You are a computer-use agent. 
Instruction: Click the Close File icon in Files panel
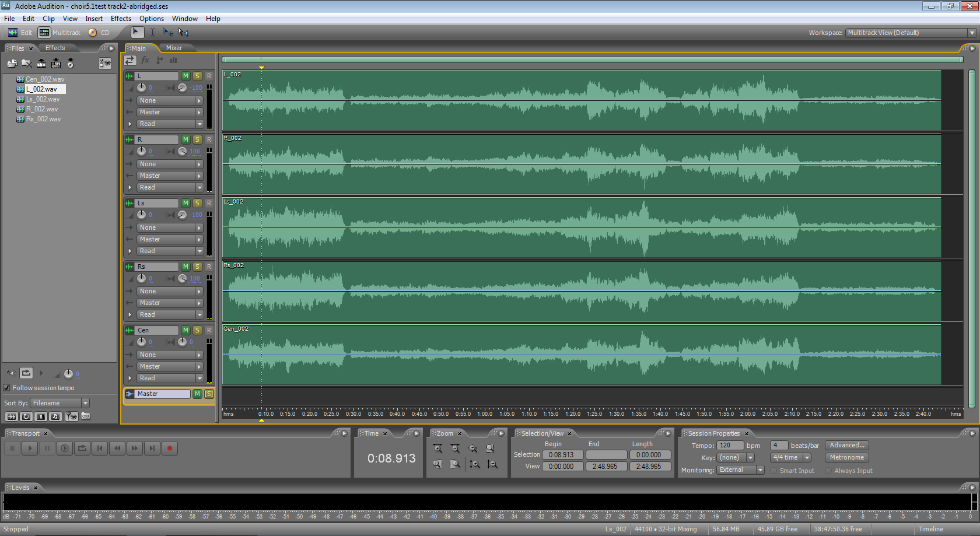(x=27, y=63)
